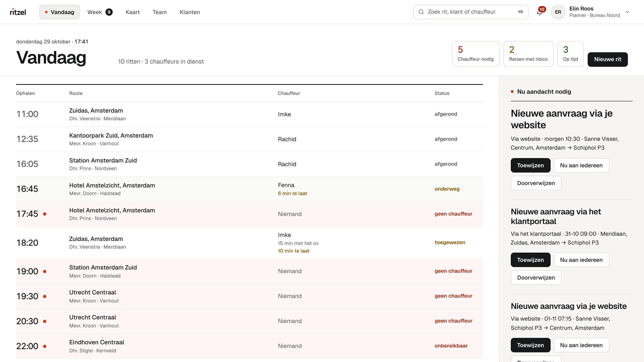
Task: Open the 11:00 Zuidas, Amsterdam ride
Action: point(249,114)
